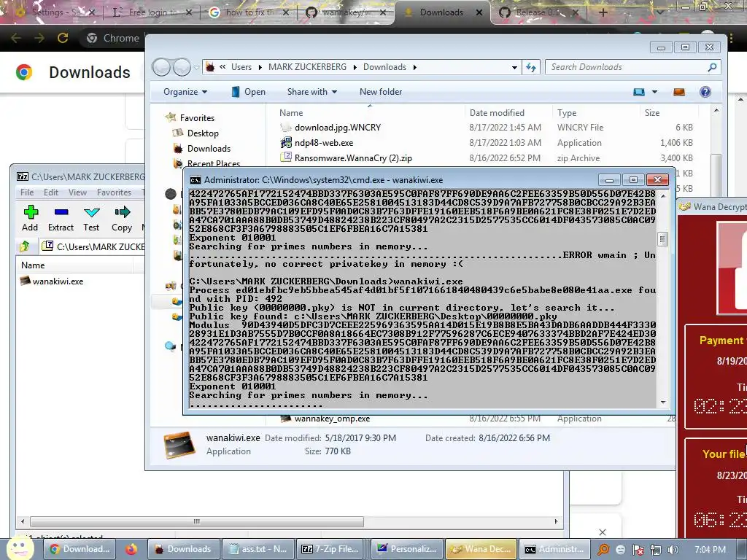Click Start button on taskbar
The image size is (747, 560).
[20, 548]
